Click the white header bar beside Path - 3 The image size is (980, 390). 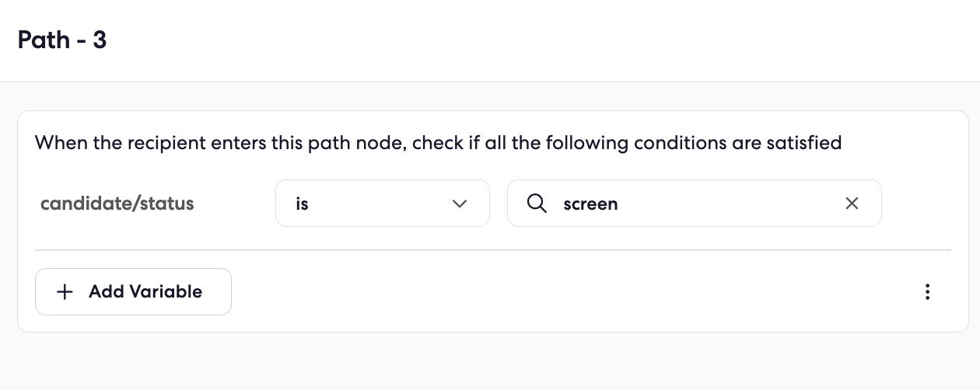[x=544, y=40]
